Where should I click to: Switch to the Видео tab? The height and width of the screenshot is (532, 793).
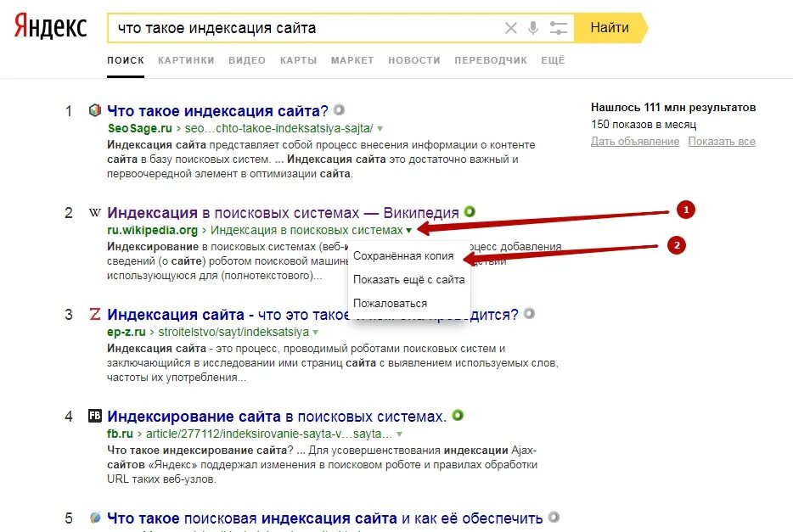(247, 60)
